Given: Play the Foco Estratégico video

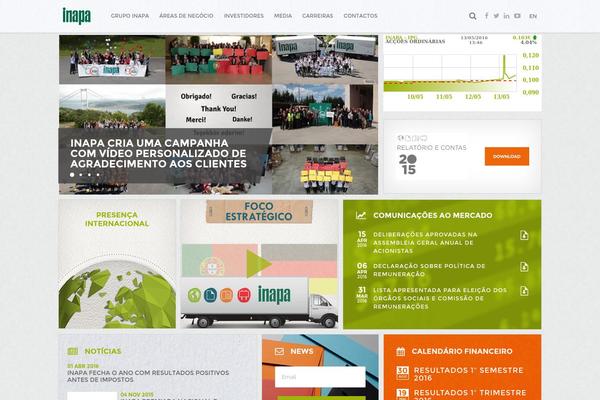Looking at the screenshot, I should pyautogui.click(x=259, y=263).
